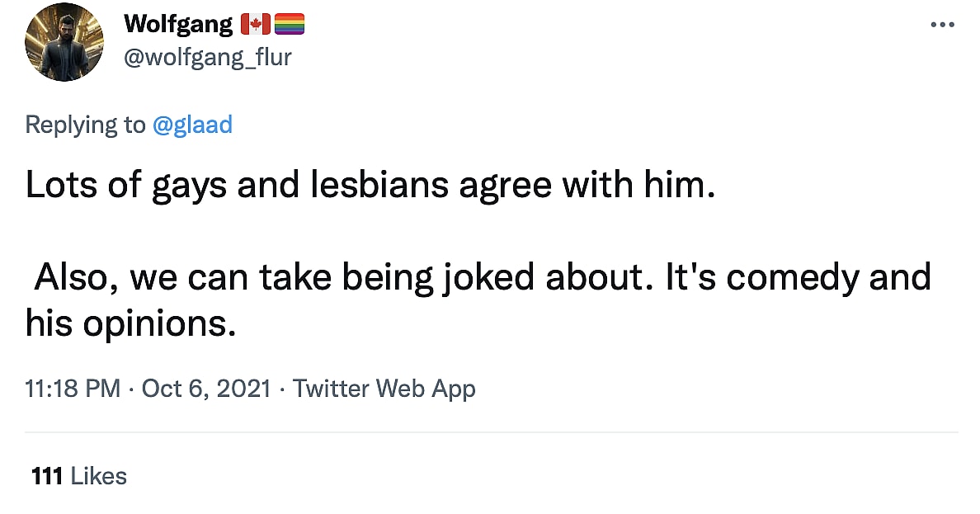This screenshot has height=514, width=980.
Task: Open the tweet's three-dot more options menu
Action: click(x=942, y=26)
